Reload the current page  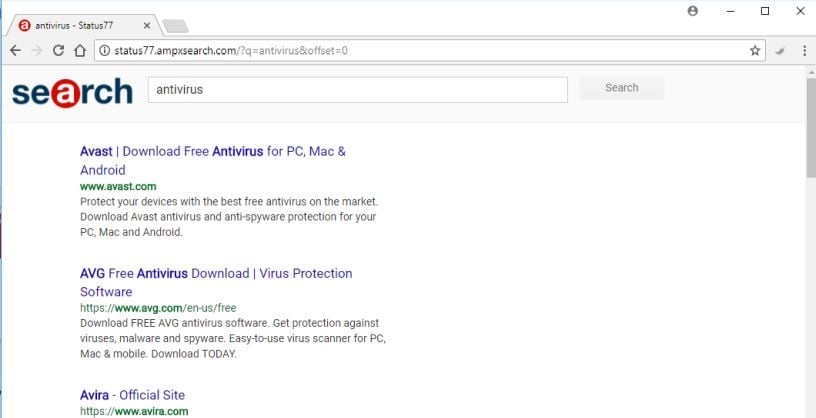[x=58, y=50]
